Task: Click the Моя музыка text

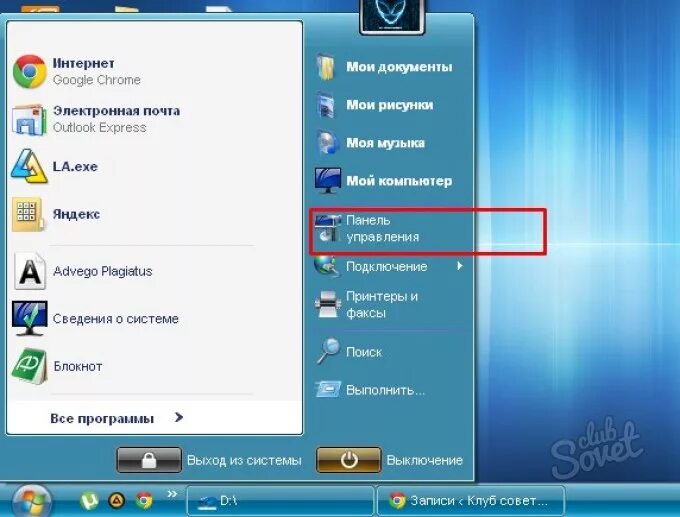Action: coord(385,143)
